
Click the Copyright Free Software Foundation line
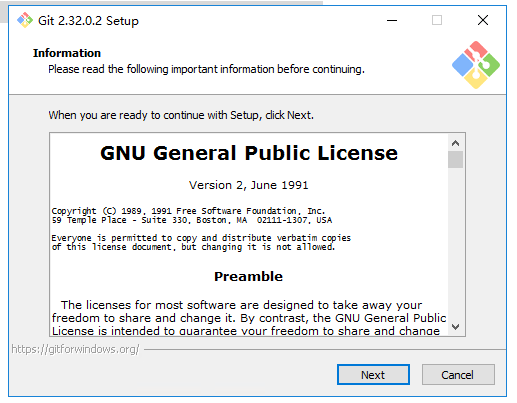[188, 211]
